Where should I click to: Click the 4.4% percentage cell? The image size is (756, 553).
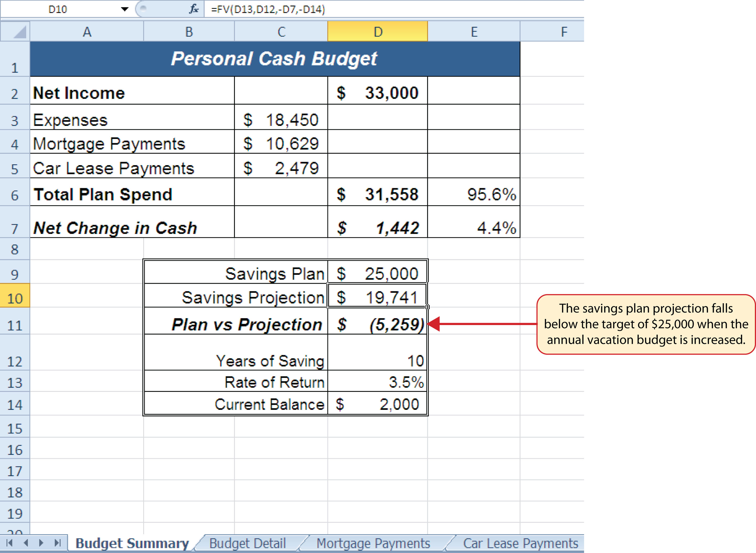point(474,222)
